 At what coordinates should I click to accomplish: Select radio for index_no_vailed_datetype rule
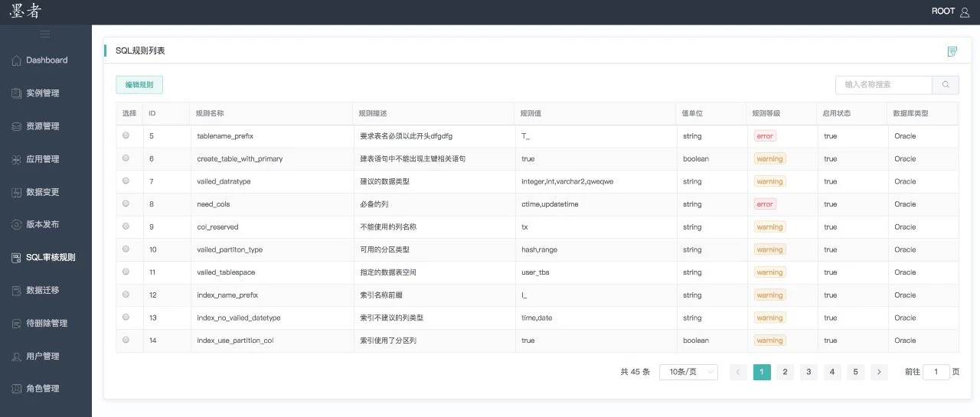[x=126, y=317]
